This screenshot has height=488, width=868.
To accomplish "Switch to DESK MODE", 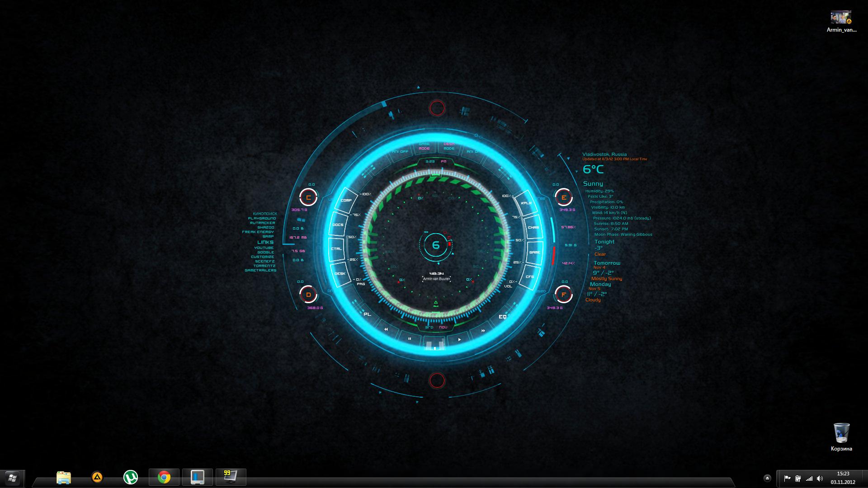I will [449, 146].
